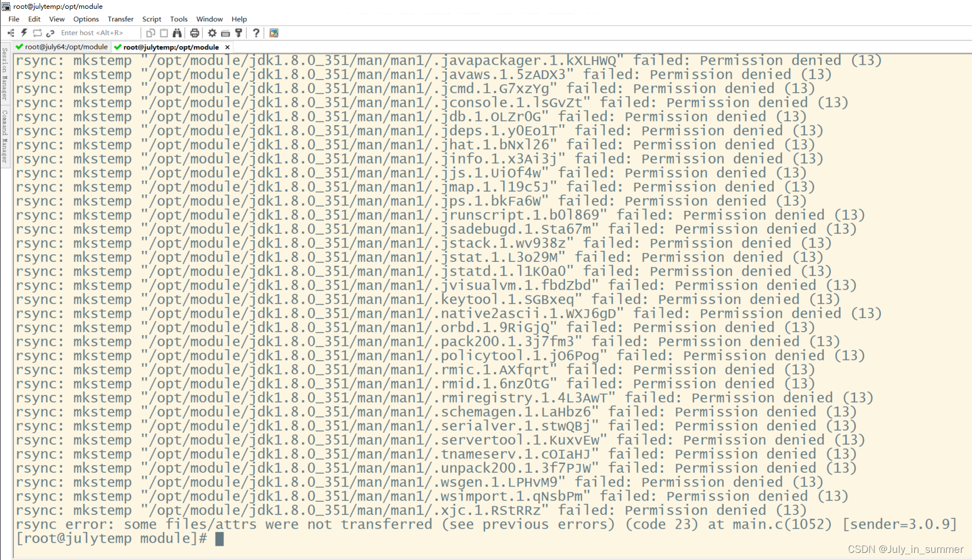The width and height of the screenshot is (972, 560).
Task: Click the .unpack200.1.3f7PJW error line
Action: [436, 468]
